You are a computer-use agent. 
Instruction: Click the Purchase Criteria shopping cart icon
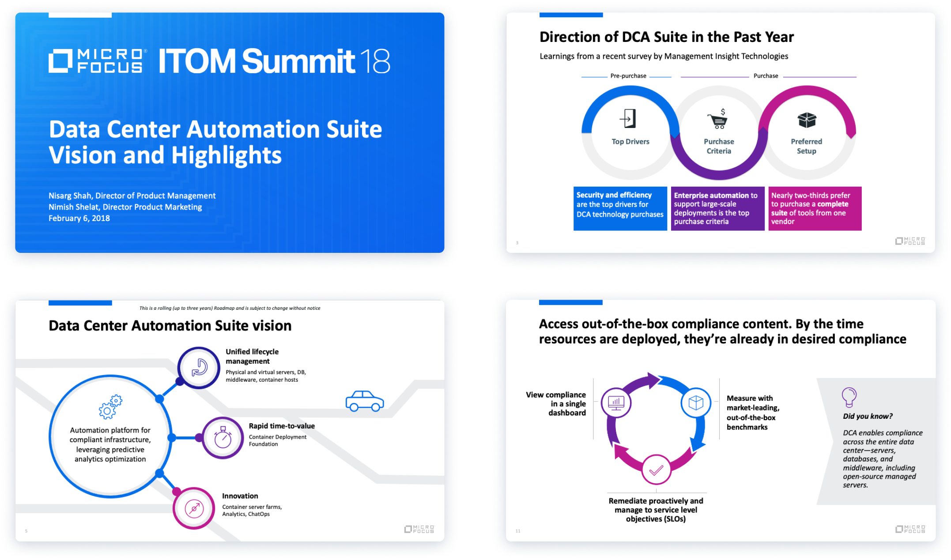tap(718, 119)
